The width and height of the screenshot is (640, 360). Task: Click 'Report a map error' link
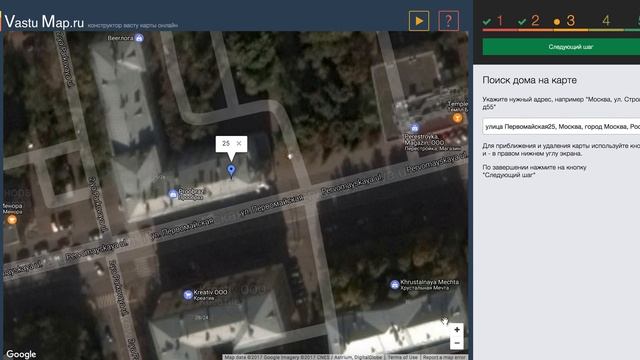click(444, 357)
